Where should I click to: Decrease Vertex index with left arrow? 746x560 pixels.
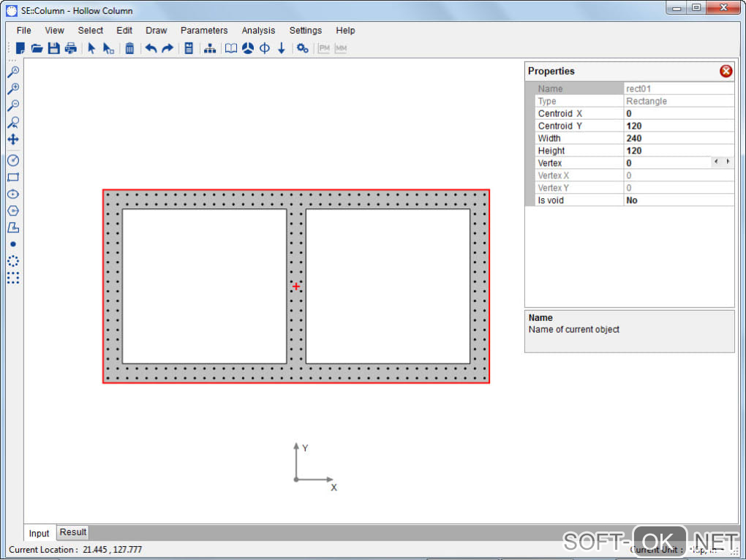tap(716, 162)
